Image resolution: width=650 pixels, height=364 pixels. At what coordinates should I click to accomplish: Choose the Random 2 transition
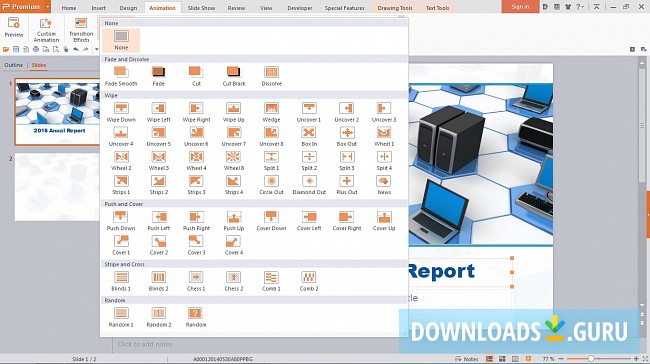coord(159,317)
